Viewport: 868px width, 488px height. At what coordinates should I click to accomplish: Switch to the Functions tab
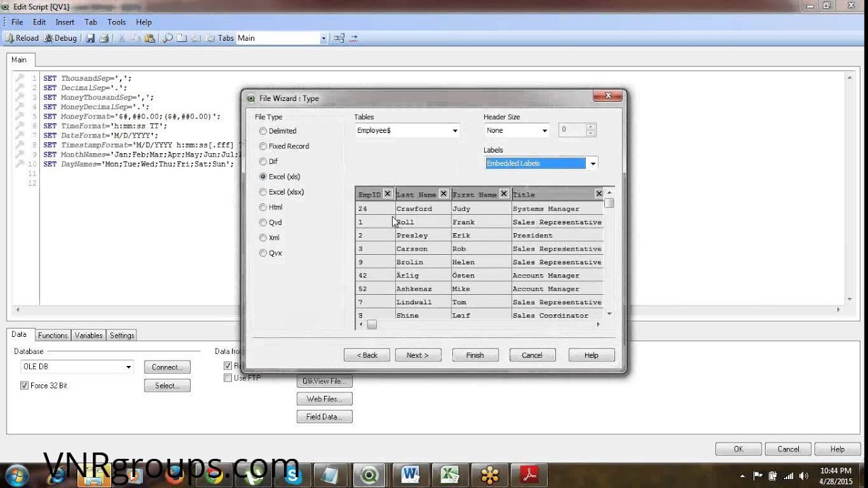click(x=53, y=335)
